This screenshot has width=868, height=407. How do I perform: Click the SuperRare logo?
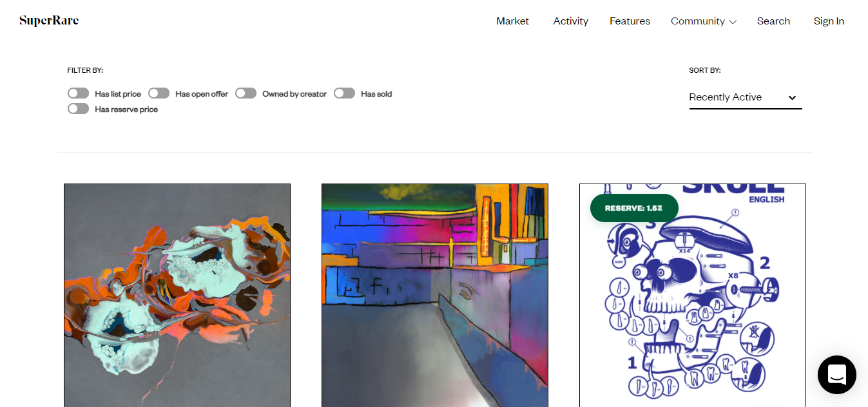(49, 21)
